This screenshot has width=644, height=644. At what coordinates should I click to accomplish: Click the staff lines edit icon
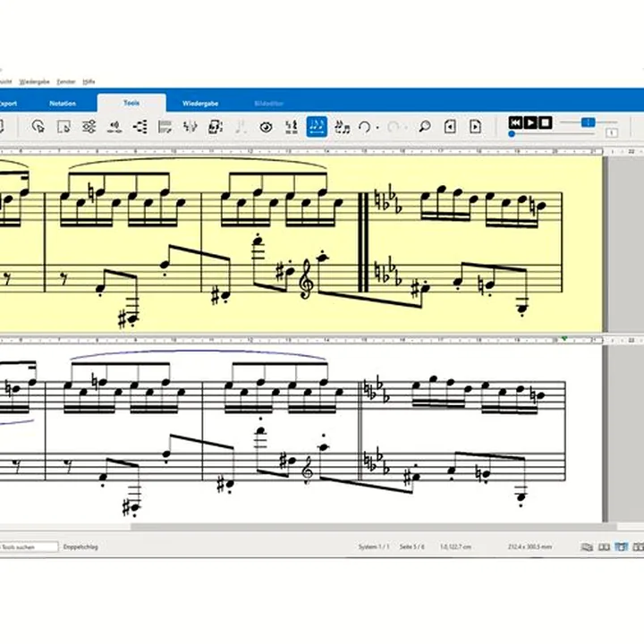click(165, 127)
